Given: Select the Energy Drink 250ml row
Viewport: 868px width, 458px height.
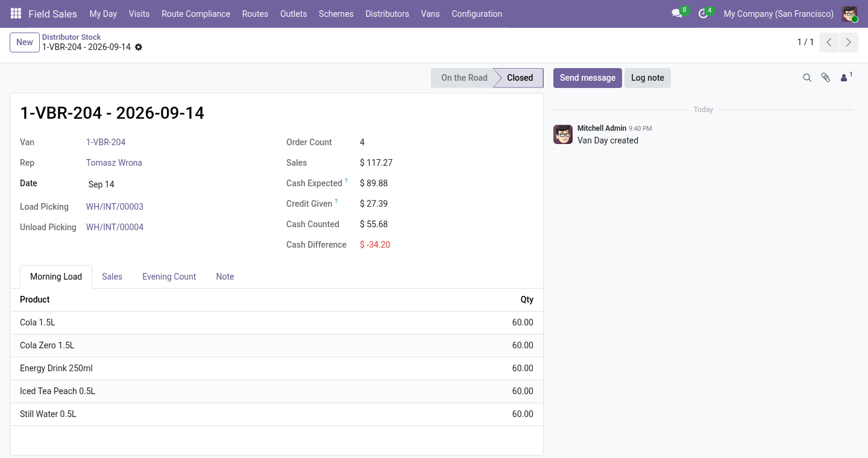Looking at the screenshot, I should (x=277, y=368).
